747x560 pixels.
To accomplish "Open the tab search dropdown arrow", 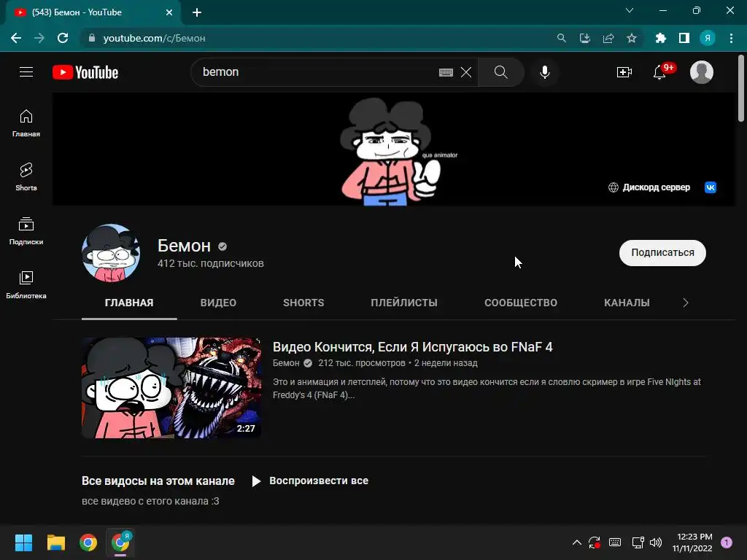I will 630,10.
